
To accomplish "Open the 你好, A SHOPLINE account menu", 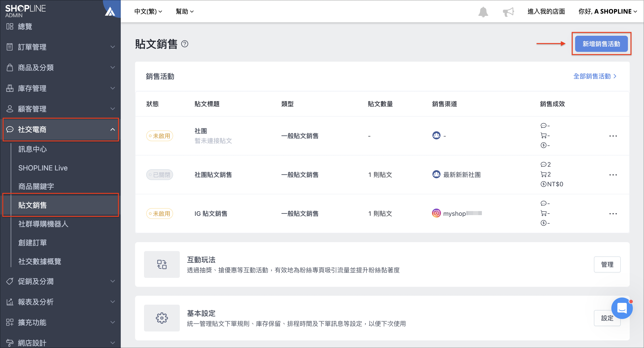I will [608, 11].
